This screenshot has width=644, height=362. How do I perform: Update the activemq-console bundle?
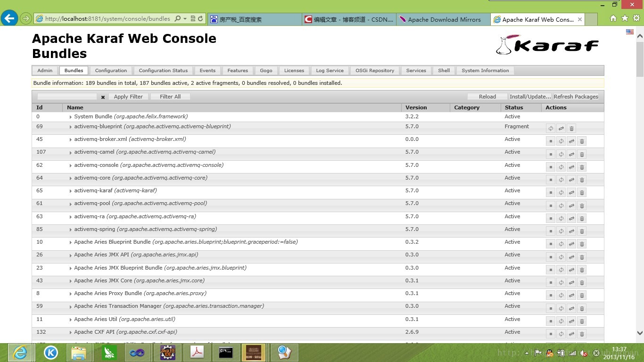coord(571,167)
